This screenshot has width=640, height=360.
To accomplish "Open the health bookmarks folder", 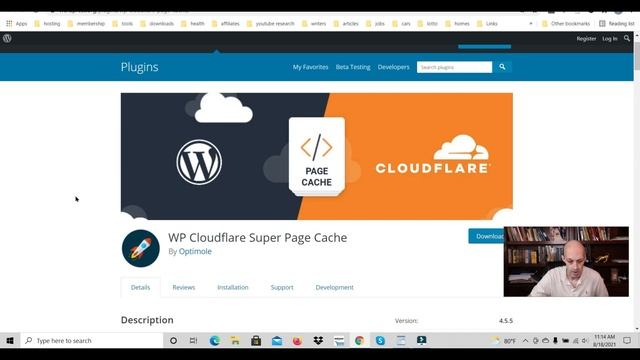I will 193,24.
